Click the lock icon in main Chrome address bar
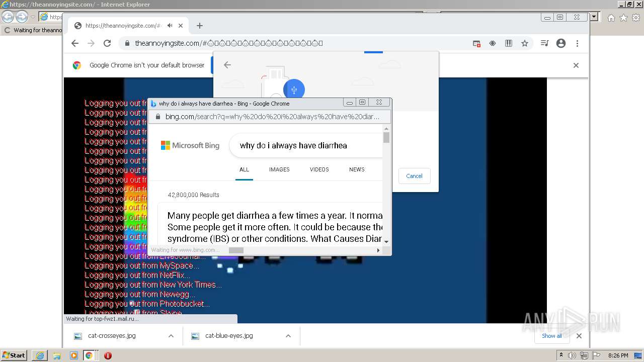This screenshot has width=644, height=362. pyautogui.click(x=127, y=43)
